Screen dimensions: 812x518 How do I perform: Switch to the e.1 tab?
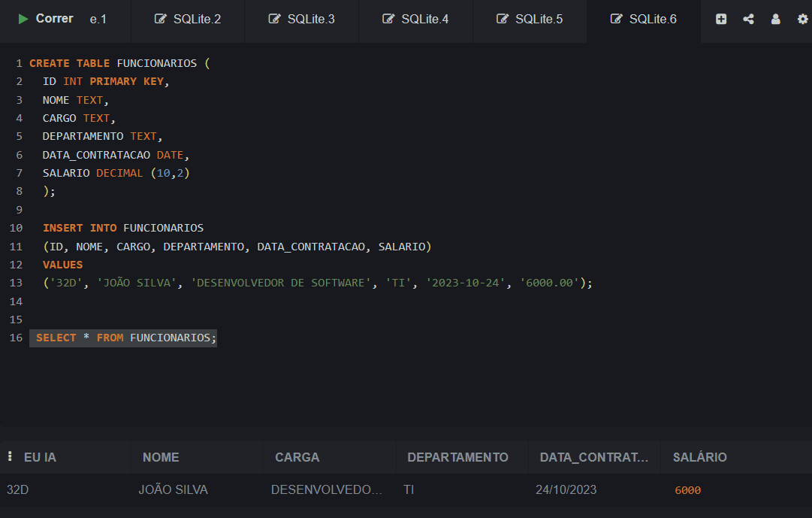[98, 20]
